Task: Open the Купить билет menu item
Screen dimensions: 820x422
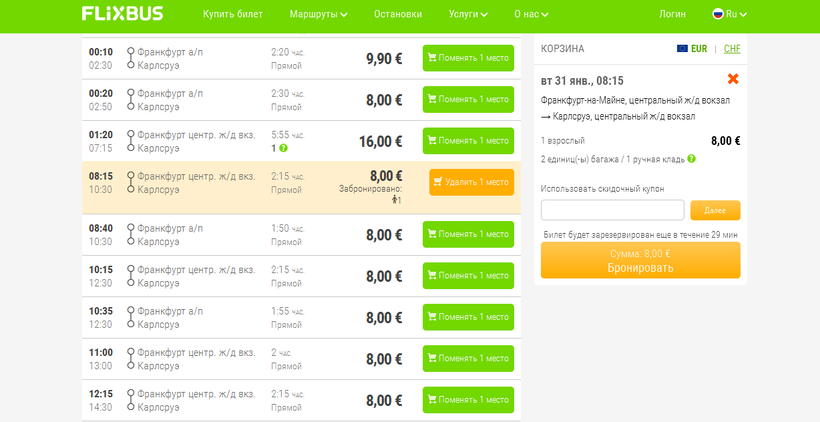Action: [x=231, y=14]
